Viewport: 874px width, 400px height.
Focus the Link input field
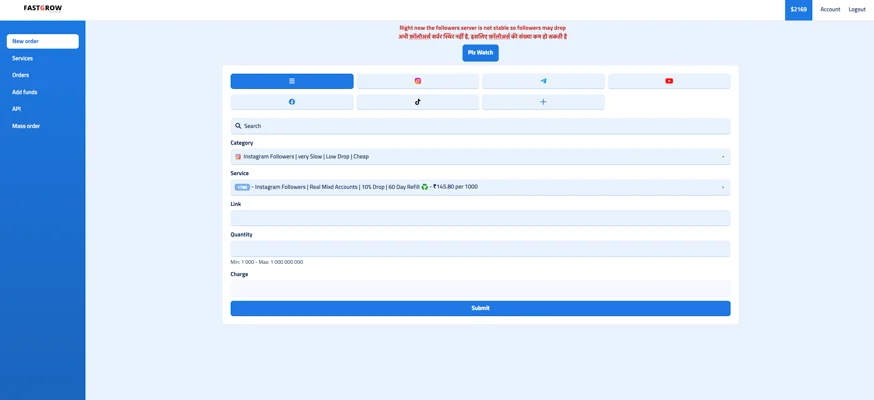480,218
